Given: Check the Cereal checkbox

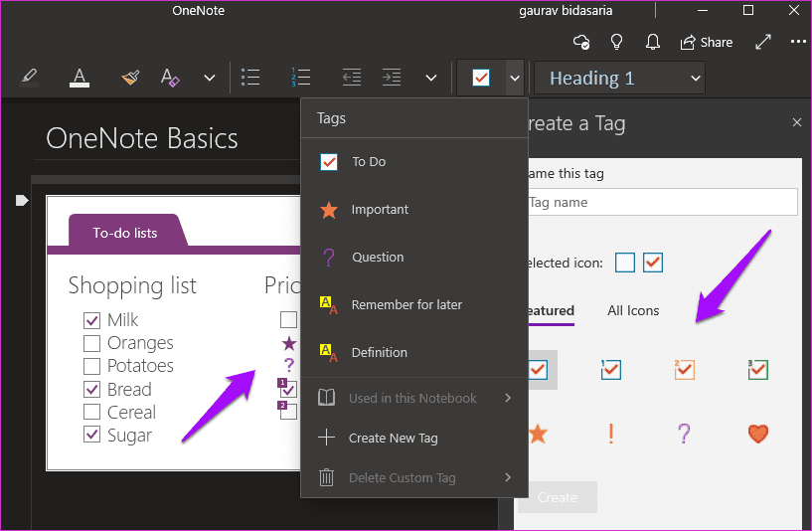Looking at the screenshot, I should click(x=91, y=412).
